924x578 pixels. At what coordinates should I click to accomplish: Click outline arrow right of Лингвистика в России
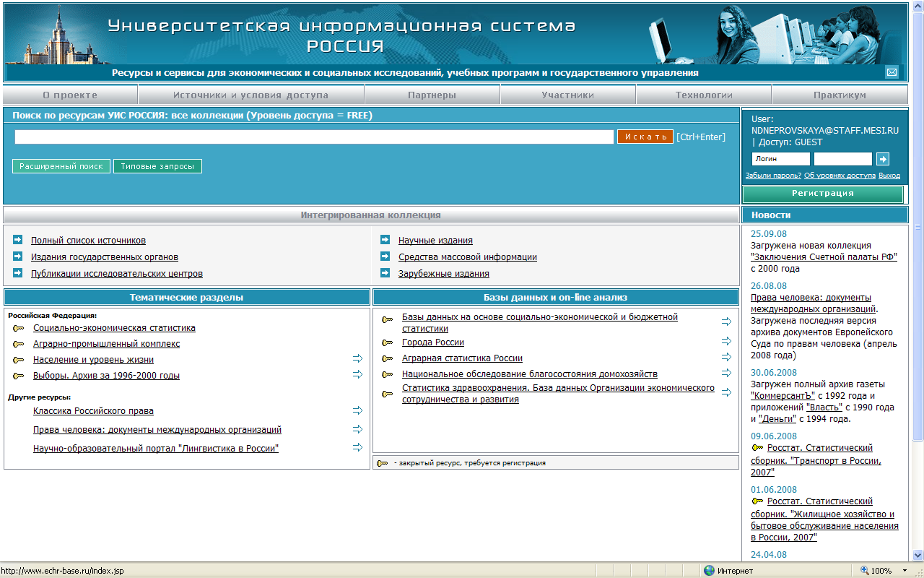(357, 447)
